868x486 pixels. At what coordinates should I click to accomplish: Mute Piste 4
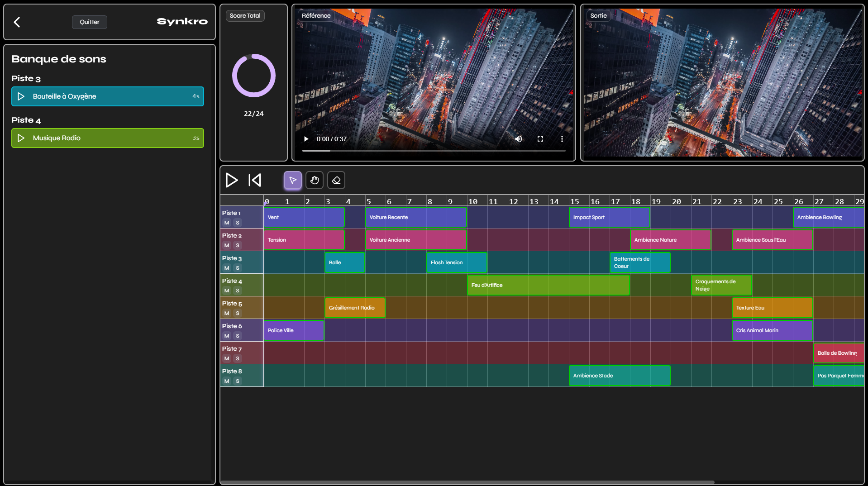click(227, 291)
